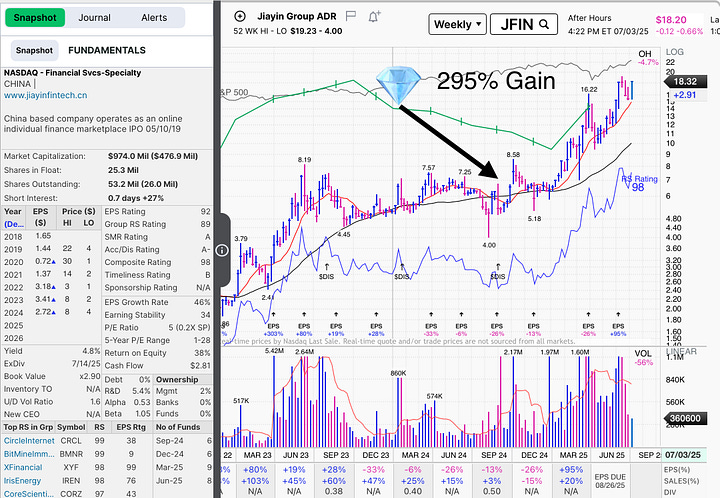Click the P/E Ratio row
Image resolution: width=720 pixels, height=498 pixels.
tap(157, 328)
